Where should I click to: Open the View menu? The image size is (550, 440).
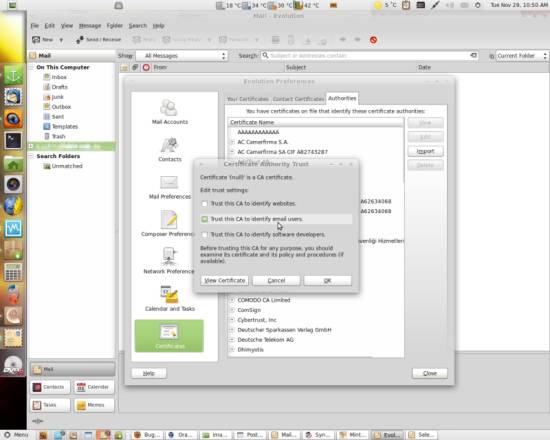[x=67, y=26]
